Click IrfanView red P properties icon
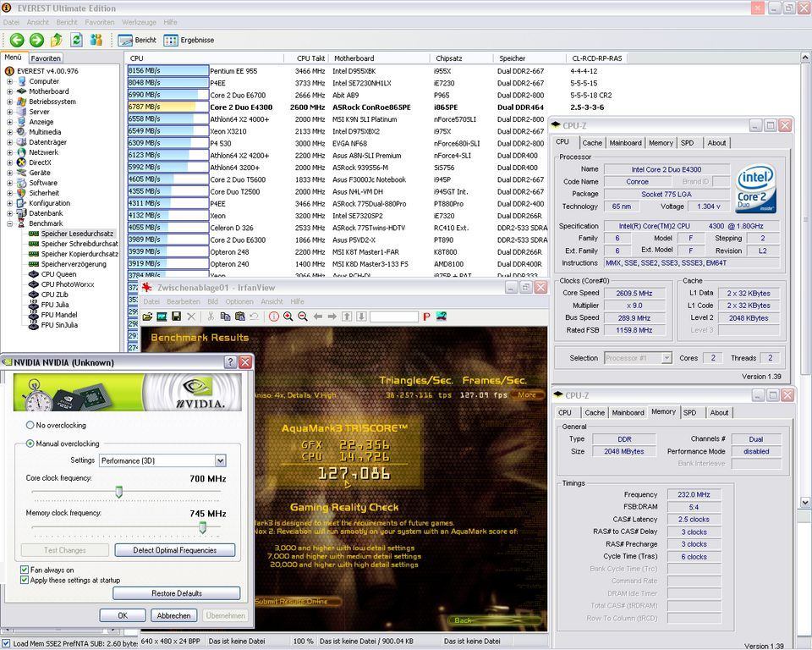Image resolution: width=812 pixels, height=650 pixels. [x=426, y=317]
